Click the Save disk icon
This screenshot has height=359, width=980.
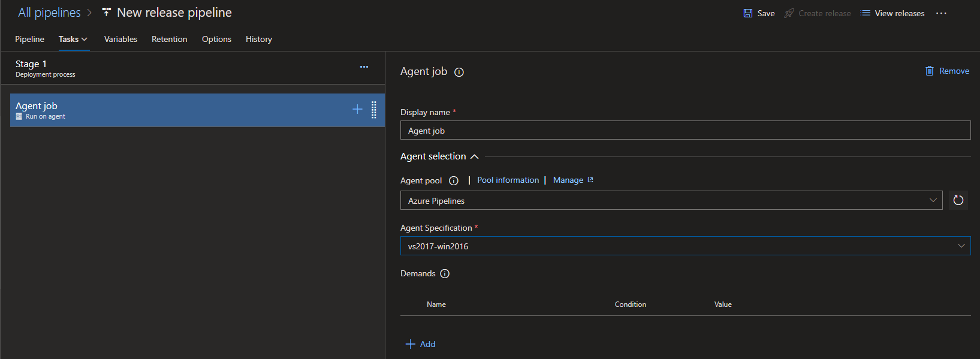coord(748,13)
